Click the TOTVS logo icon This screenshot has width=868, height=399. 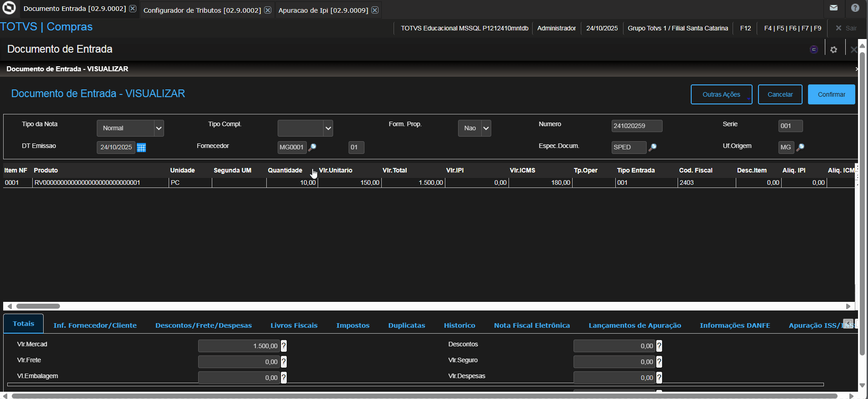9,8
